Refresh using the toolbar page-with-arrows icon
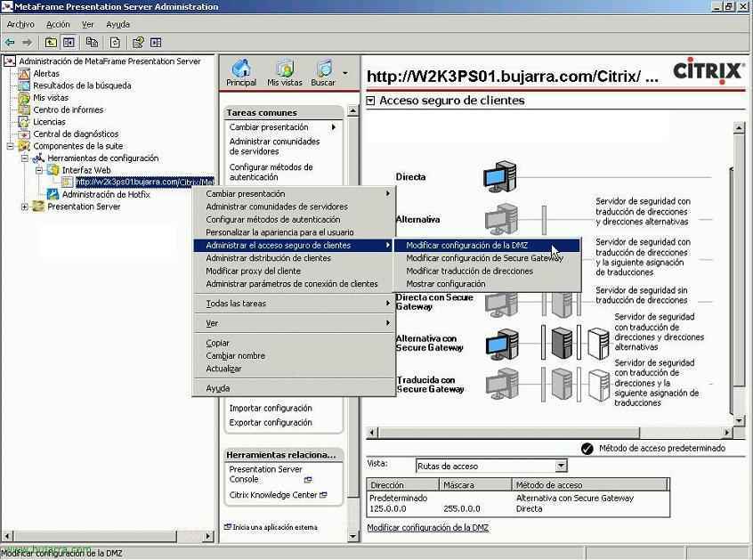753x560 pixels. (115, 43)
